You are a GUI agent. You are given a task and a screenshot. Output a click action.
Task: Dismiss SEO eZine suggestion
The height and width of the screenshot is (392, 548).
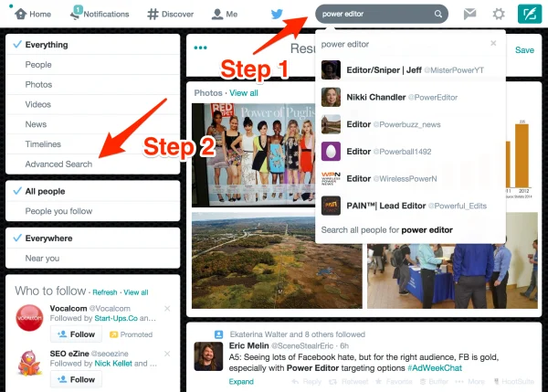(x=167, y=354)
